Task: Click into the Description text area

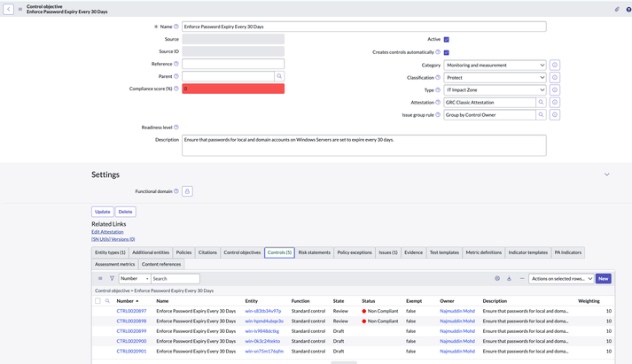Action: point(364,145)
